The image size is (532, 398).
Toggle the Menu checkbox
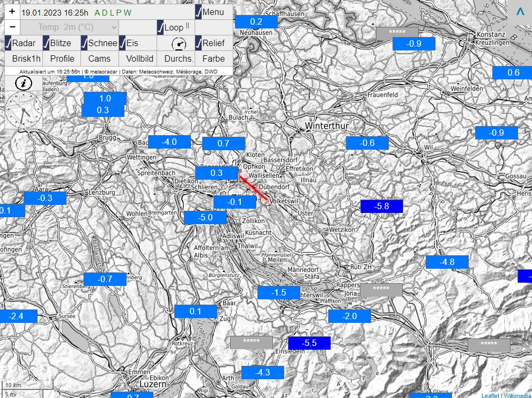tap(199, 12)
